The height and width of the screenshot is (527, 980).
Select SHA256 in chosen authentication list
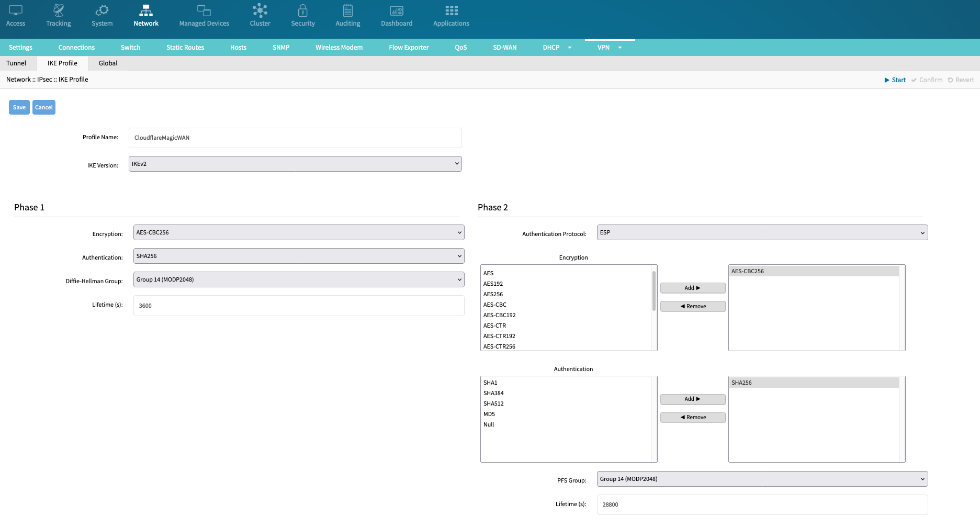tap(814, 383)
